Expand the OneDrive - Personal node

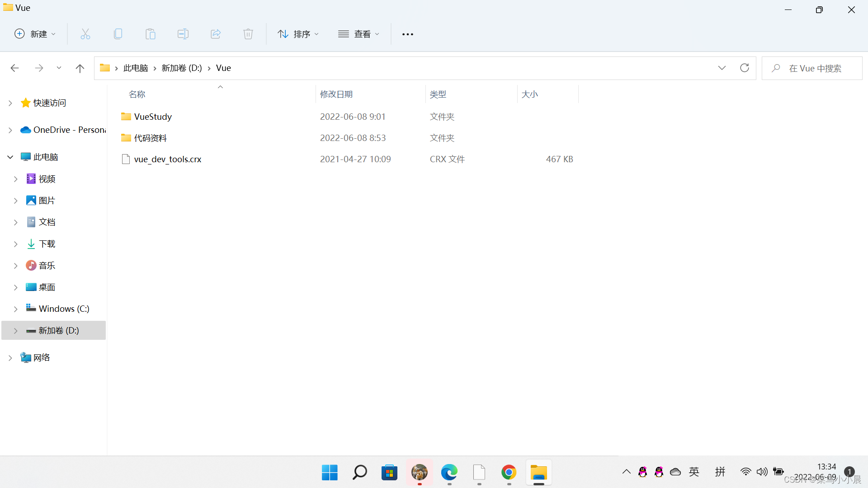click(x=10, y=130)
